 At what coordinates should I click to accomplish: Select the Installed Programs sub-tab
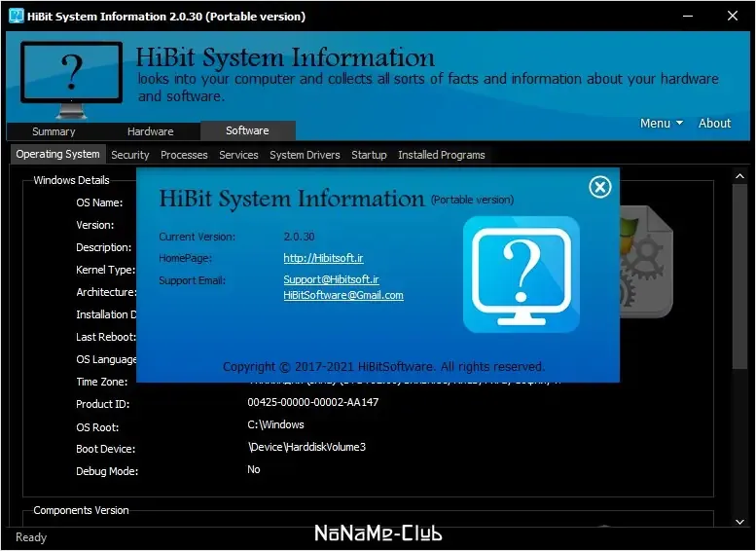[442, 155]
